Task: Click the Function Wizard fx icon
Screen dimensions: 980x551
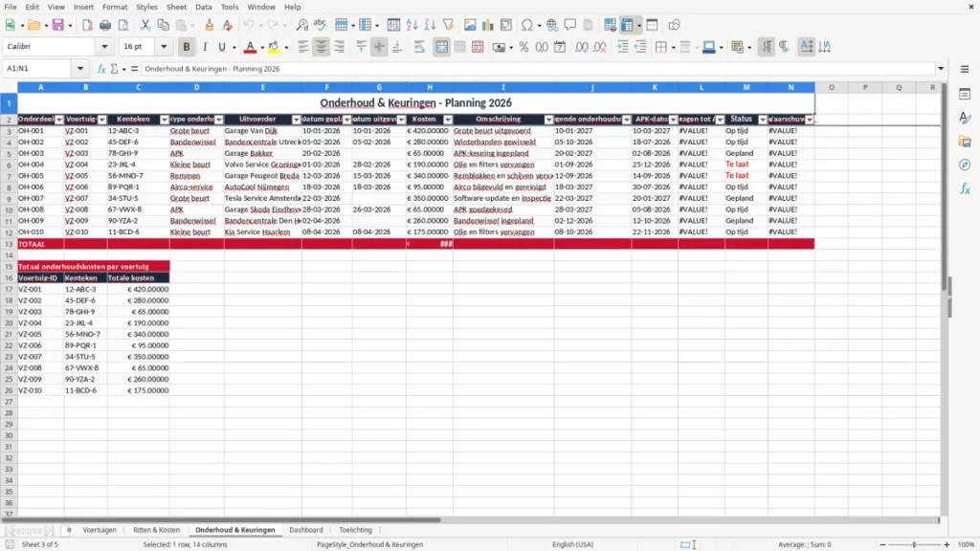Action: [101, 69]
